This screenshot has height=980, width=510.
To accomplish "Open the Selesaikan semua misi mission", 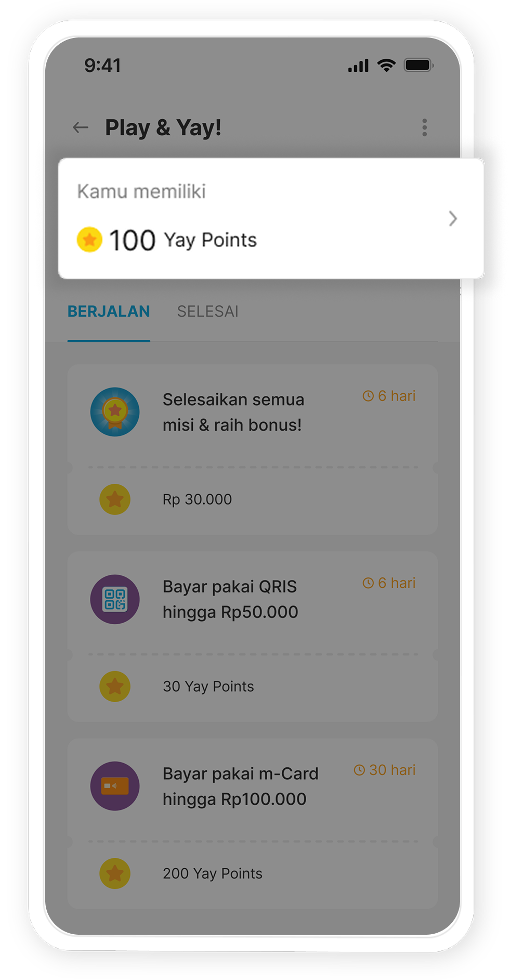I will pos(232,412).
